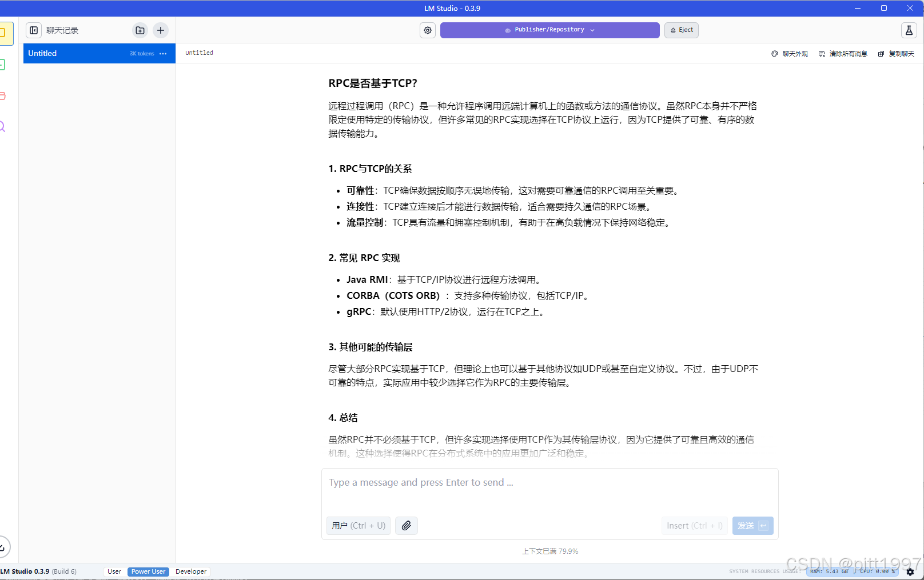The height and width of the screenshot is (580, 924).
Task: Open model settings gear beside model selector
Action: [x=428, y=30]
